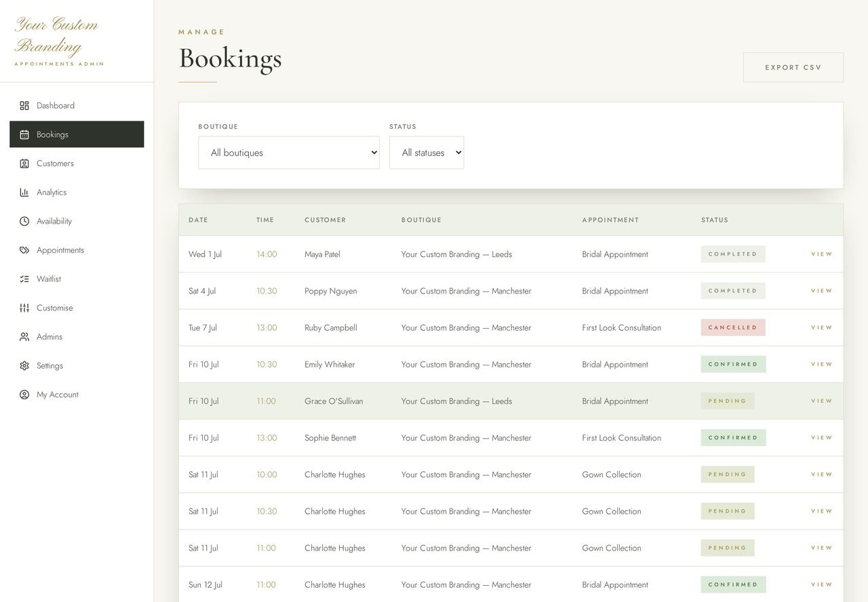Screen dimensions: 868x602
Task: Open the Appointments sidebar item
Action: click(x=77, y=250)
